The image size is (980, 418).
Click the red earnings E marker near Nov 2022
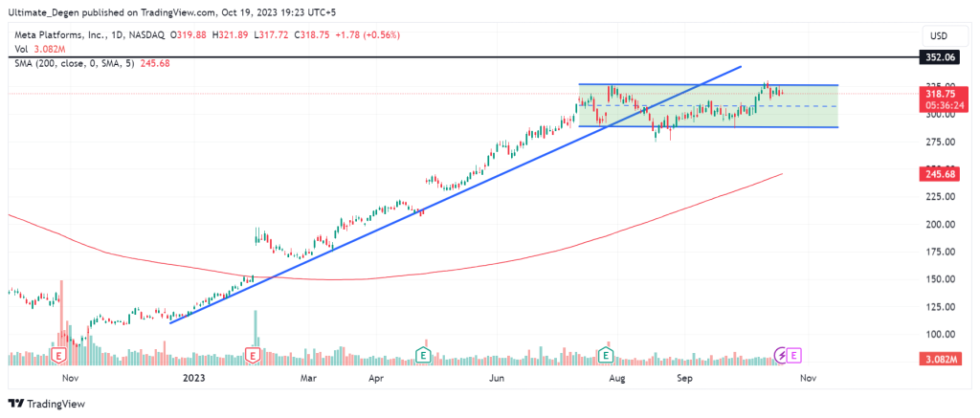click(x=58, y=356)
